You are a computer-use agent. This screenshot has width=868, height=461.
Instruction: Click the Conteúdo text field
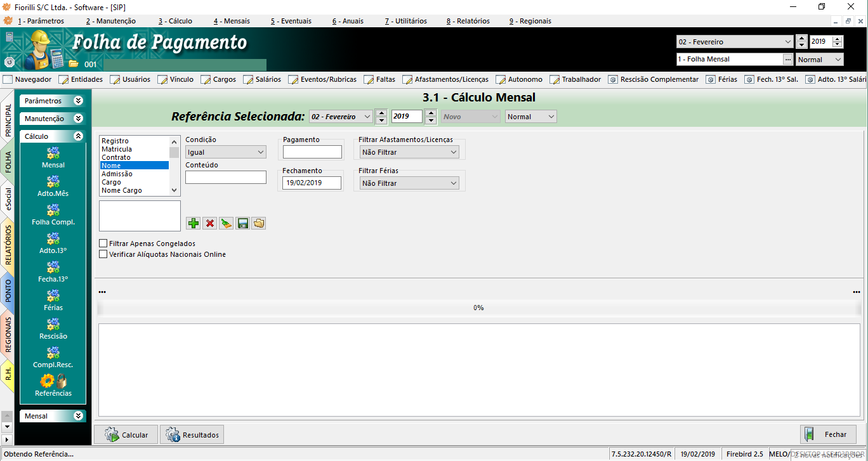pos(225,178)
